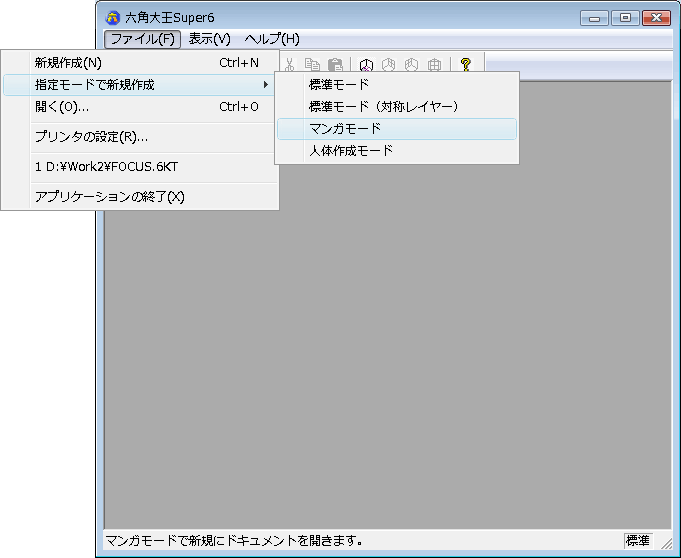Image resolution: width=681 pixels, height=558 pixels.
Task: Click the 六角大王Super6 title bar app icon
Action: (x=113, y=18)
